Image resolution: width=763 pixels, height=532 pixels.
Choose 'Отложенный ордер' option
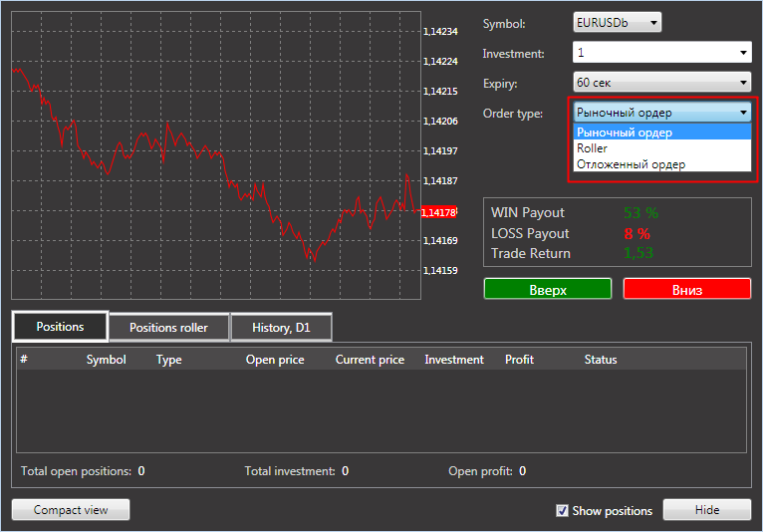(x=662, y=164)
